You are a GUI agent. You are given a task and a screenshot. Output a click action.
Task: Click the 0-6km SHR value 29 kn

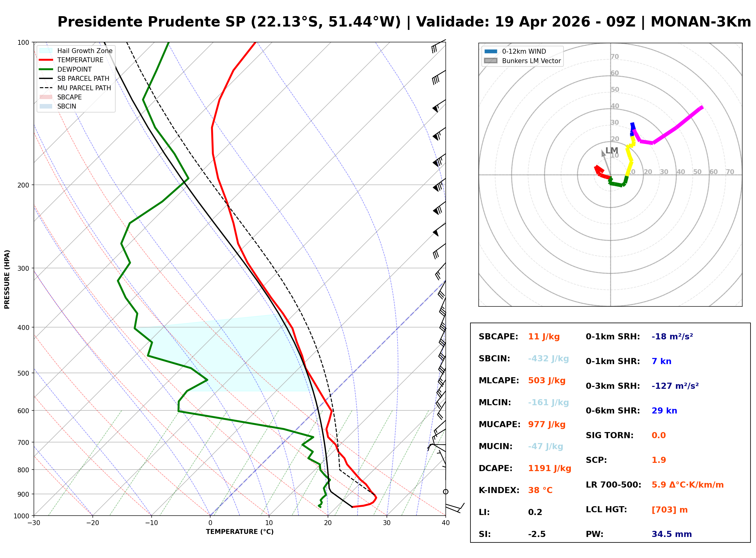[665, 411]
